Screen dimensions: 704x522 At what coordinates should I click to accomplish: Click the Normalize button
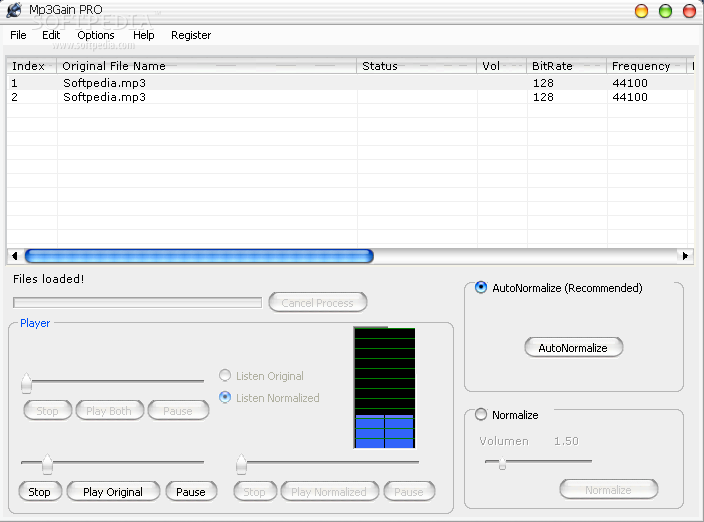[609, 490]
